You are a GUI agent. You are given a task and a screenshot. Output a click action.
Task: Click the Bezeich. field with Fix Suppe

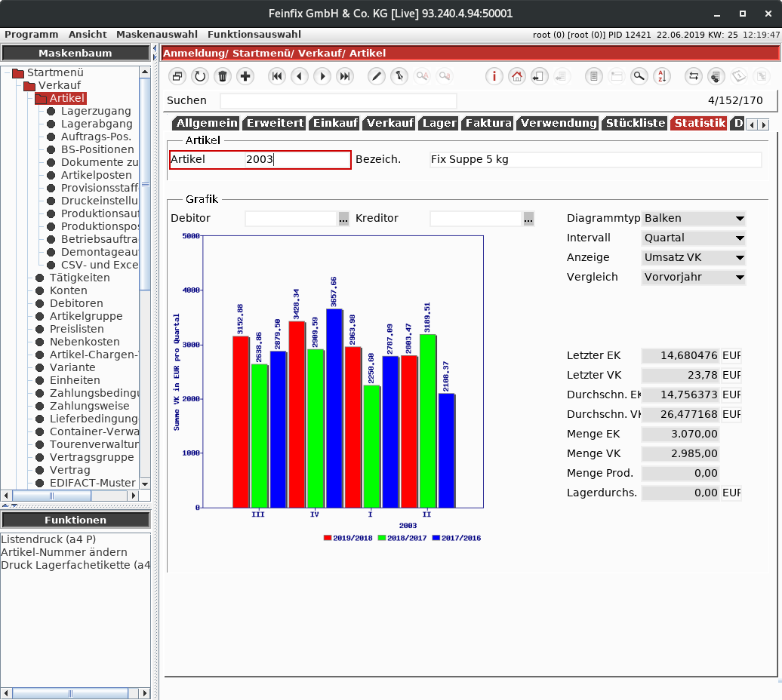coord(596,159)
